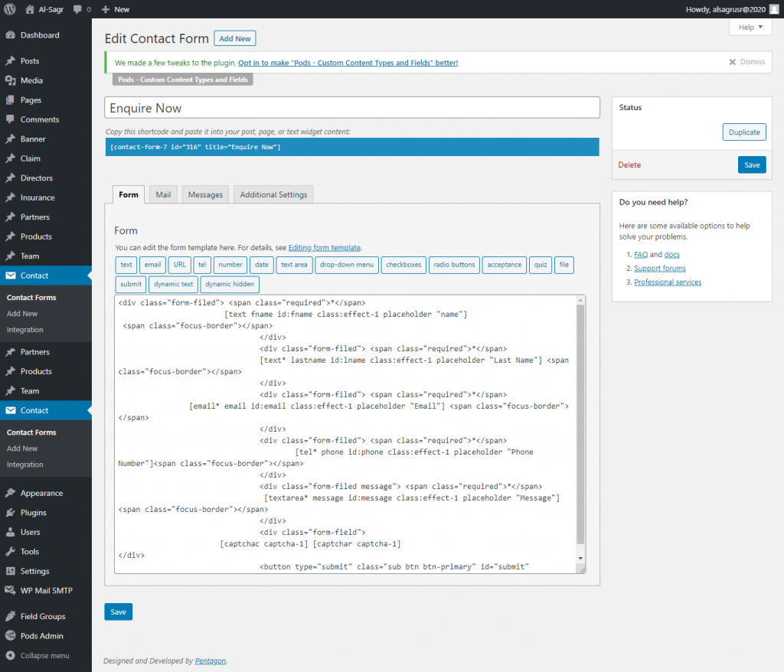Open the Users menu icon
784x672 pixels.
coord(10,532)
